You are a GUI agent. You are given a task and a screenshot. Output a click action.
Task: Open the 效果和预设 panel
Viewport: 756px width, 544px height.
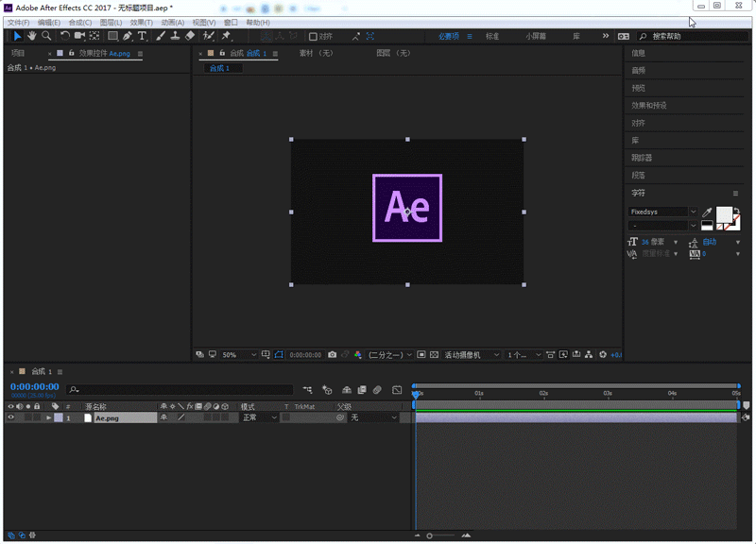pyautogui.click(x=649, y=106)
